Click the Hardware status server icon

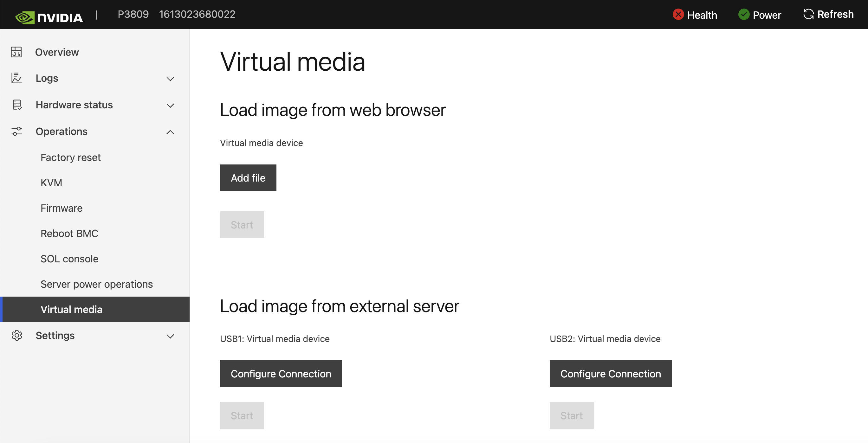coord(16,105)
